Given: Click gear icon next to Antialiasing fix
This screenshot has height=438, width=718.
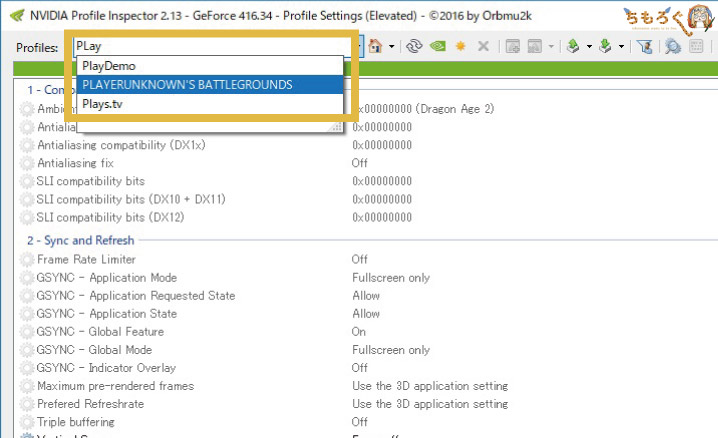Looking at the screenshot, I should [x=27, y=163].
